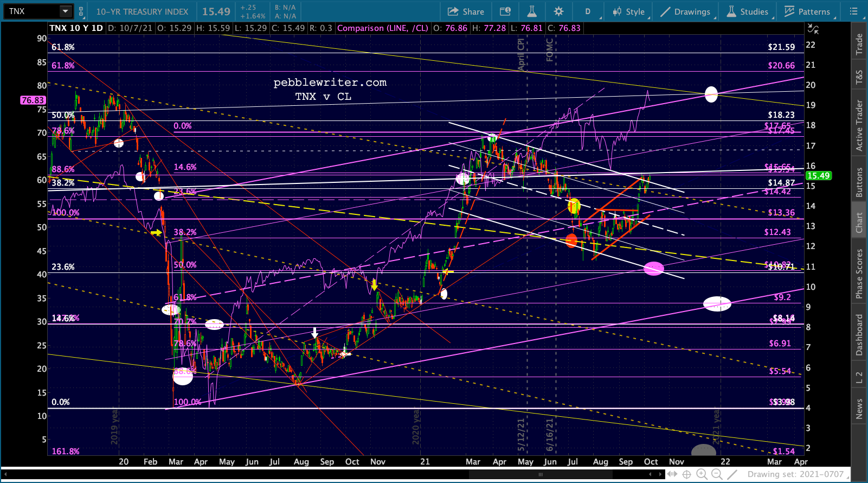Toggle the expand time axis icon
868x483 pixels.
point(672,474)
